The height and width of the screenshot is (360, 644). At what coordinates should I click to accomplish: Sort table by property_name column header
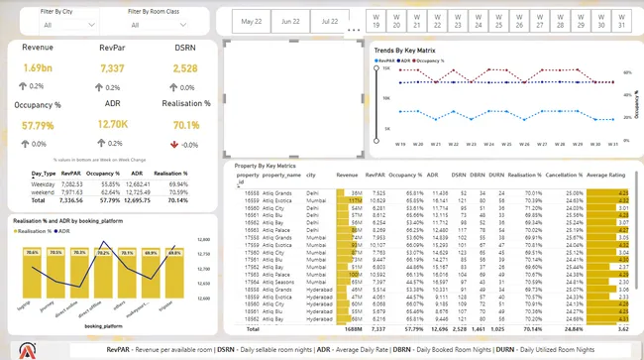281,176
